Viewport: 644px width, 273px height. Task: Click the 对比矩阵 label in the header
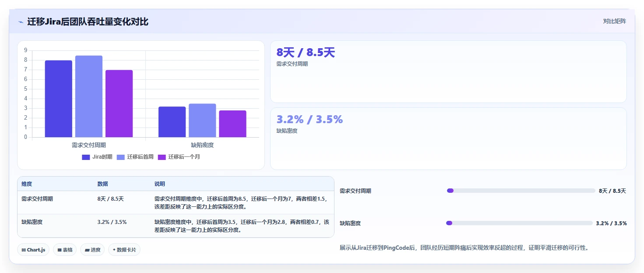coord(615,21)
